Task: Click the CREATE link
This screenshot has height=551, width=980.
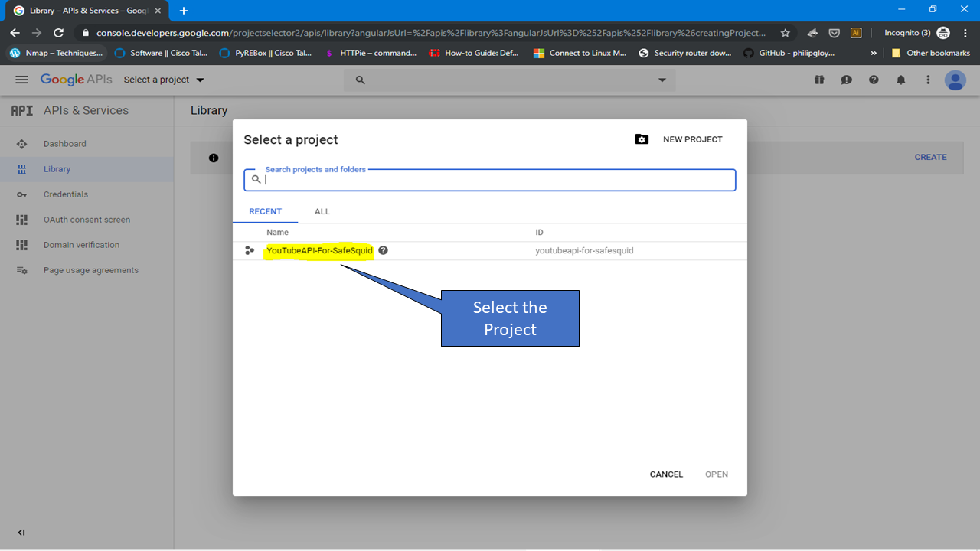Action: tap(931, 157)
